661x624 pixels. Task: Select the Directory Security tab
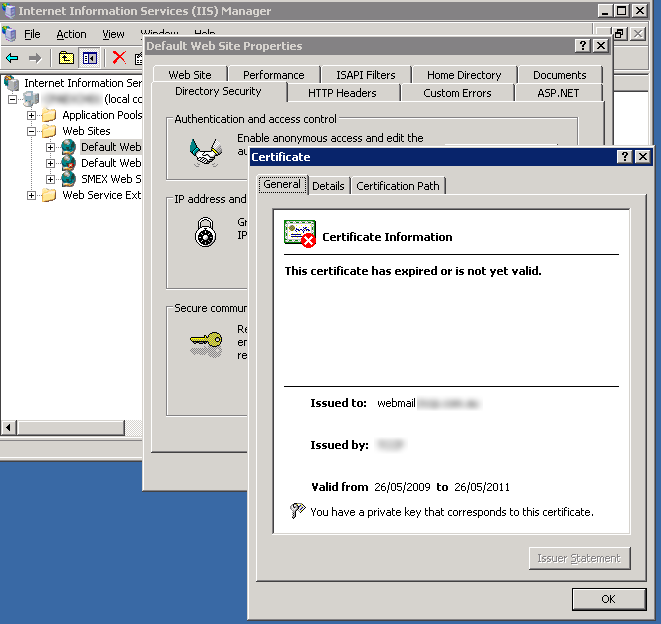(x=218, y=91)
